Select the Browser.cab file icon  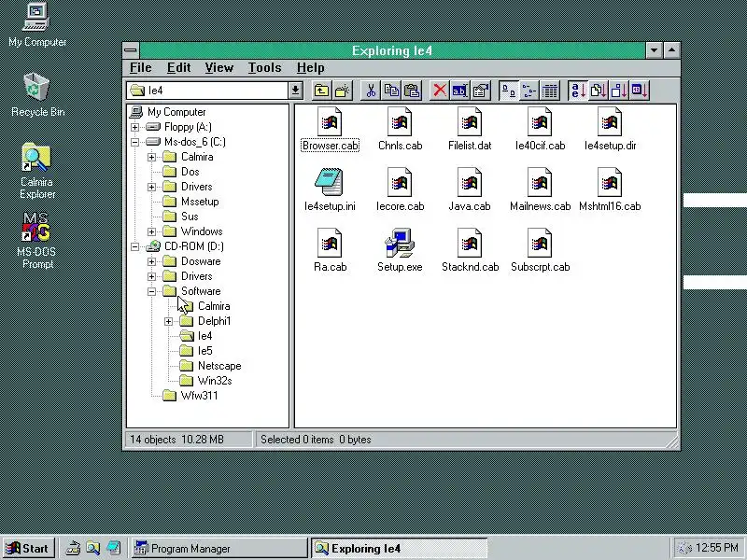coord(330,130)
